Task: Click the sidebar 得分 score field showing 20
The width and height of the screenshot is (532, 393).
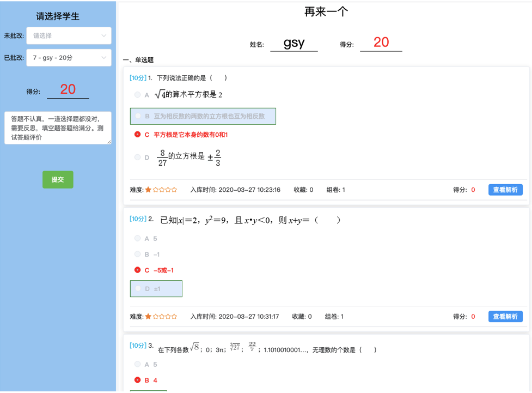Action: pos(68,90)
